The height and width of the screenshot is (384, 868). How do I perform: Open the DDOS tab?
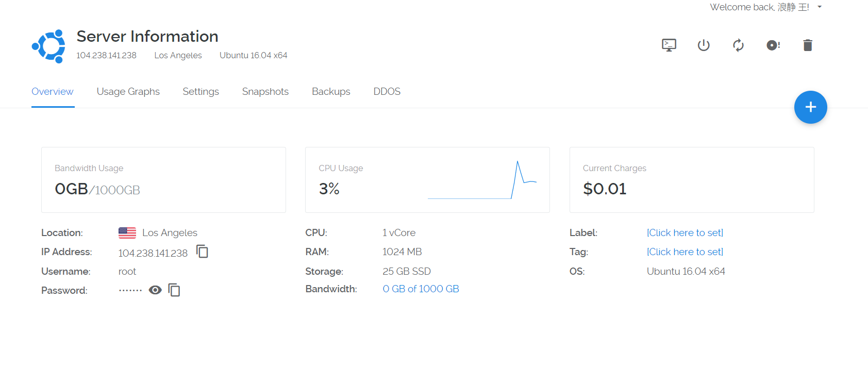click(x=387, y=92)
